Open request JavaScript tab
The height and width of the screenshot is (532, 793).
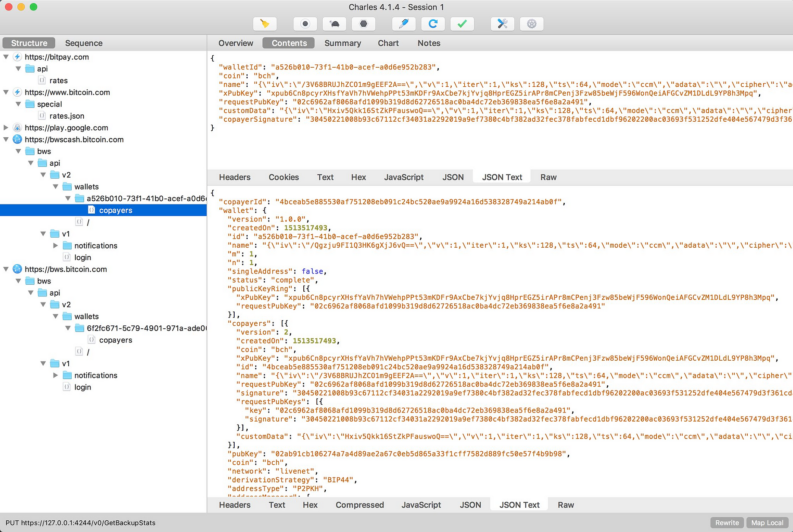(404, 177)
